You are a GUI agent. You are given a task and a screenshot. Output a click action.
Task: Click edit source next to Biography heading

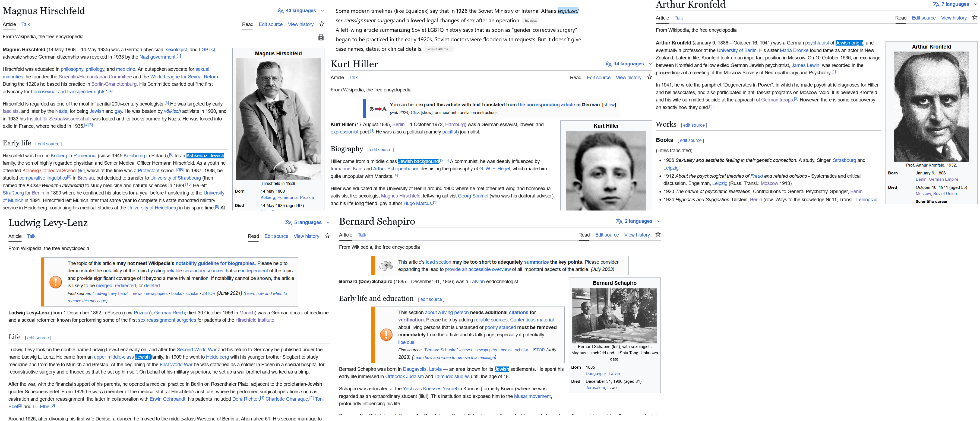pyautogui.click(x=380, y=150)
